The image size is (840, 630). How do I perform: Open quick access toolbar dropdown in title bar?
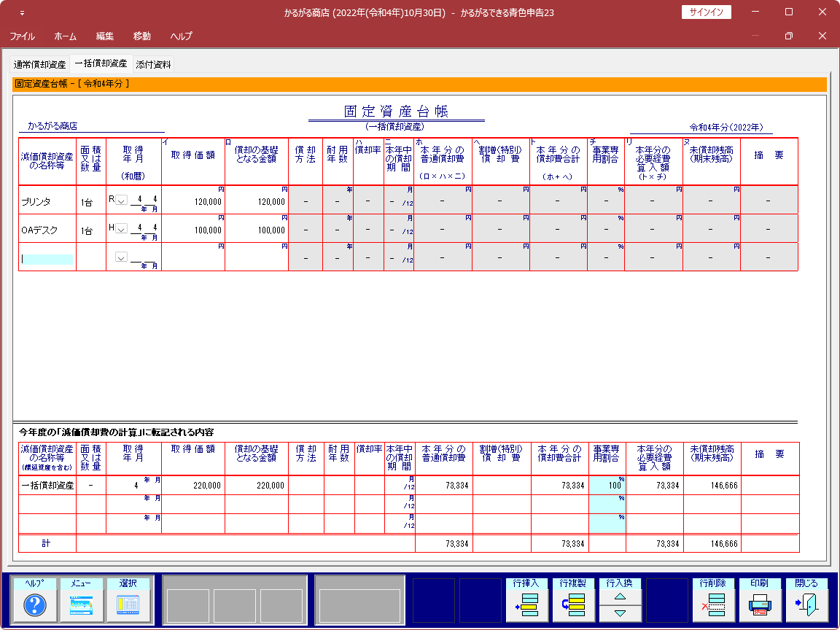[22, 13]
